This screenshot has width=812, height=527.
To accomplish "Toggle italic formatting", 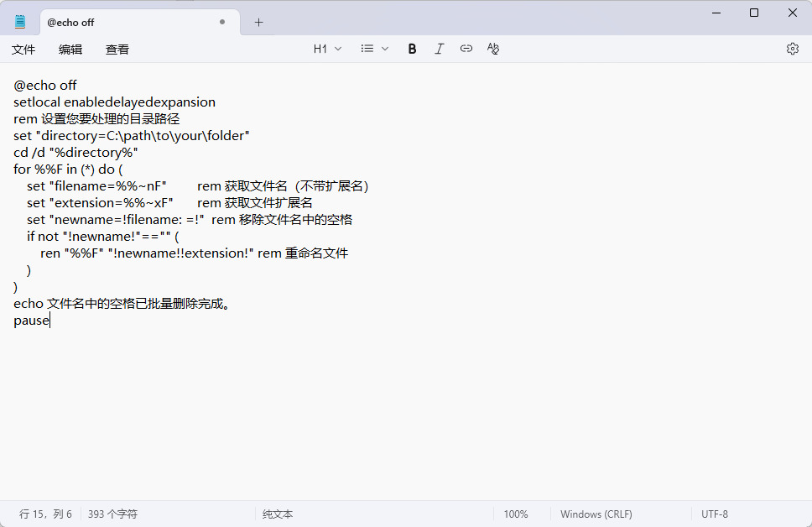I will point(439,49).
